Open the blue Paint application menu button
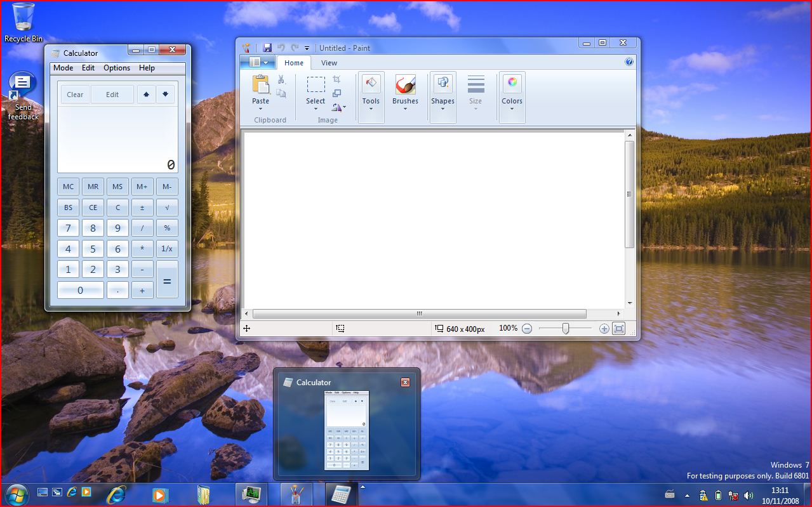 point(258,62)
